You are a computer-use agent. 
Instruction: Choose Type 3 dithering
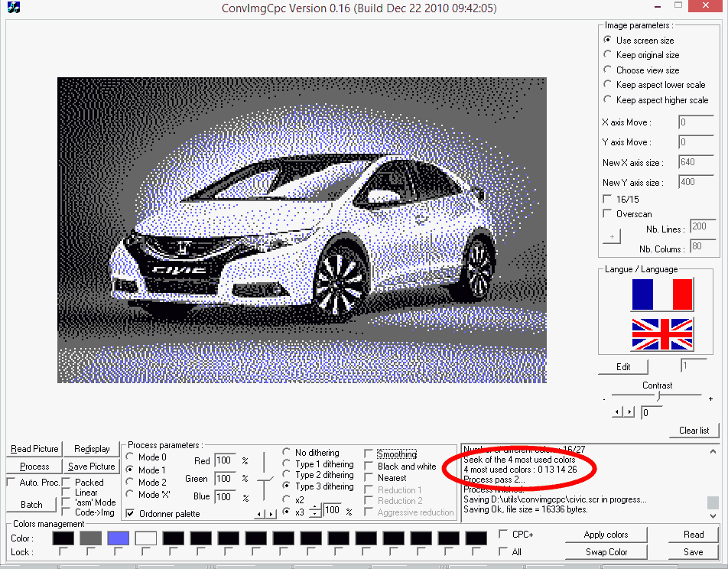287,486
